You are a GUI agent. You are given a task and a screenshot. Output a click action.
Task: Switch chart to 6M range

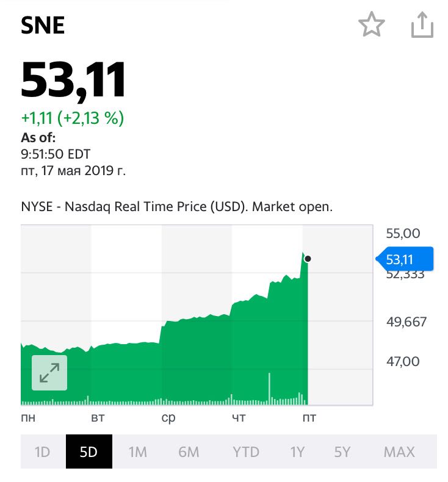(189, 452)
